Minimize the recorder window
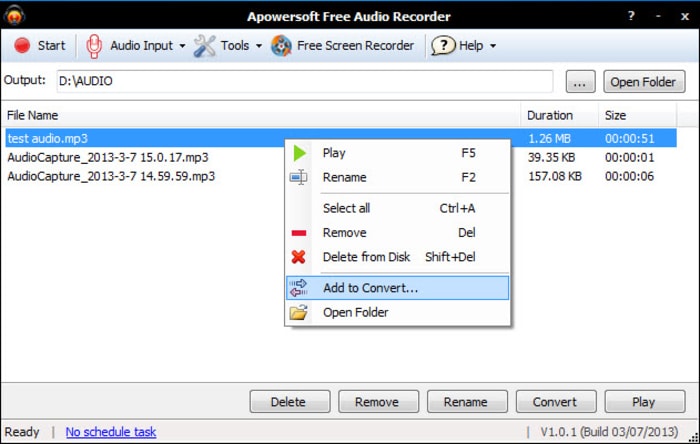This screenshot has width=700, height=444. [x=658, y=16]
